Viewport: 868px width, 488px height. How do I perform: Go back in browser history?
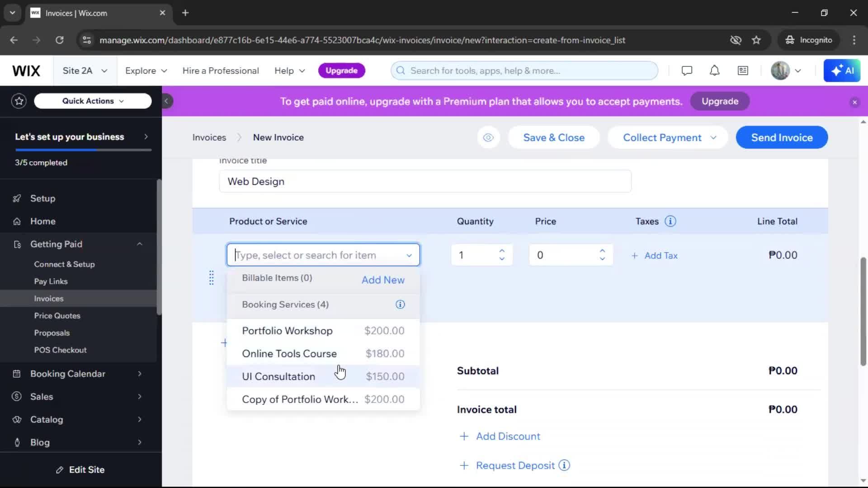(x=14, y=40)
